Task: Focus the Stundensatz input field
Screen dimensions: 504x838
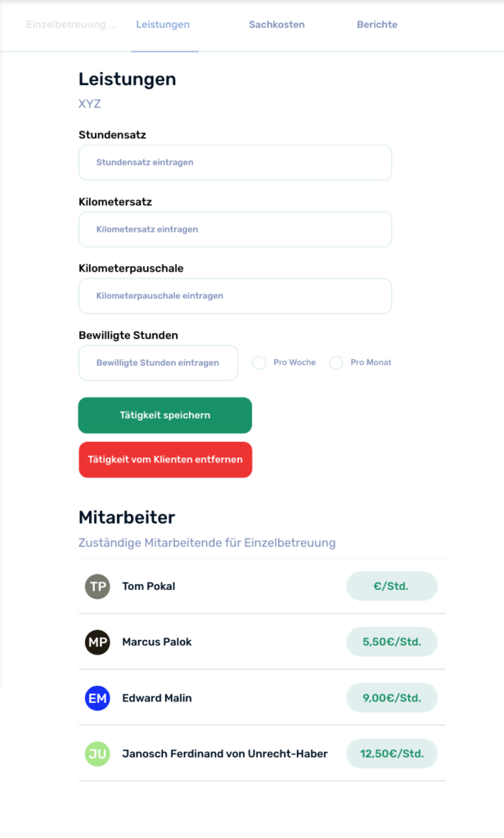Action: click(x=235, y=163)
